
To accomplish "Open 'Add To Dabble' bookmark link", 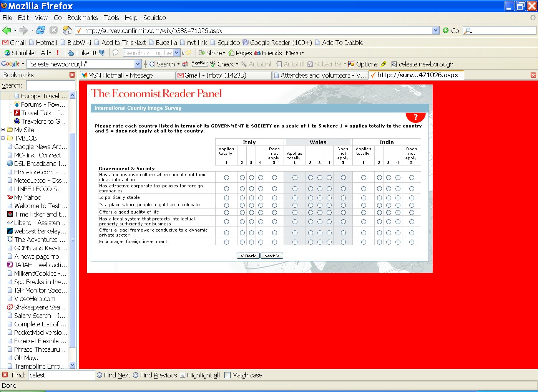I will pyautogui.click(x=339, y=43).
